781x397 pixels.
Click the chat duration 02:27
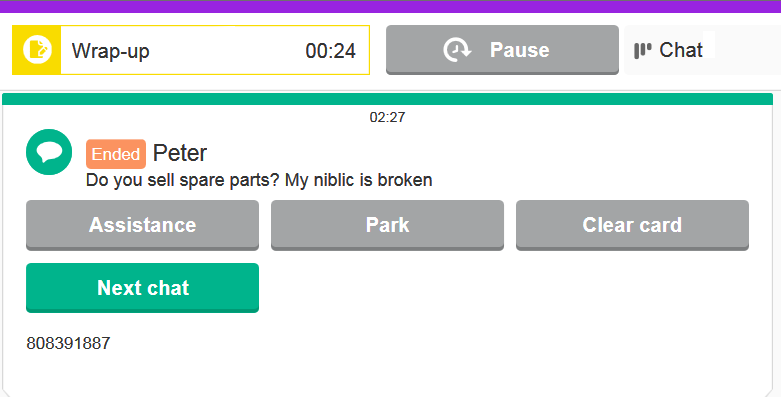[388, 117]
